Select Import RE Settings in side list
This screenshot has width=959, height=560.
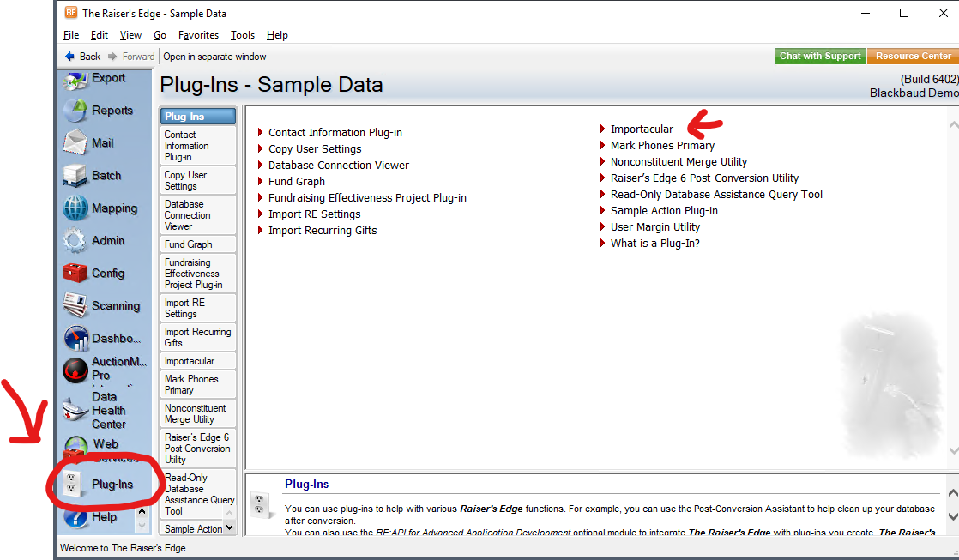tap(197, 308)
